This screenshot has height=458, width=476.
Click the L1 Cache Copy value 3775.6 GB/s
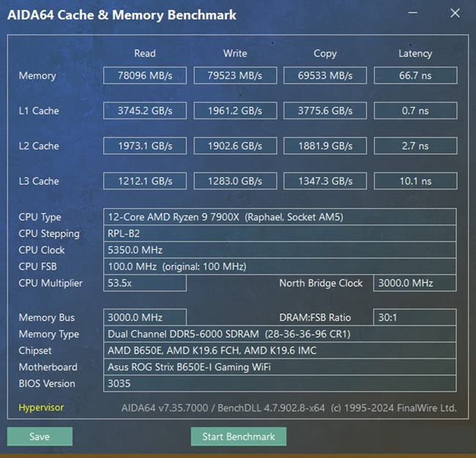(325, 111)
